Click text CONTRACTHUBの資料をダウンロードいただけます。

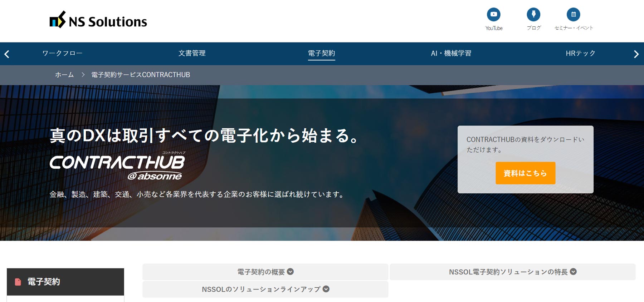(525, 144)
